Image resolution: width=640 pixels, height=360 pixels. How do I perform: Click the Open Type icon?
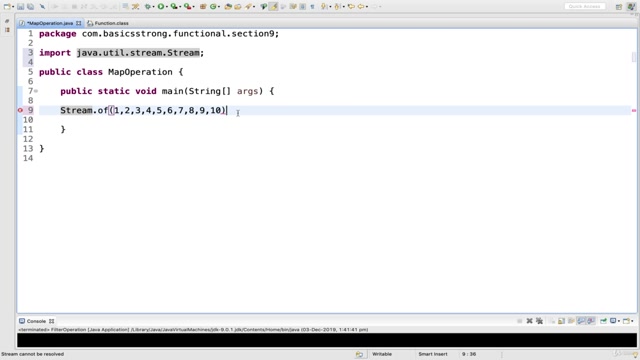[228, 7]
